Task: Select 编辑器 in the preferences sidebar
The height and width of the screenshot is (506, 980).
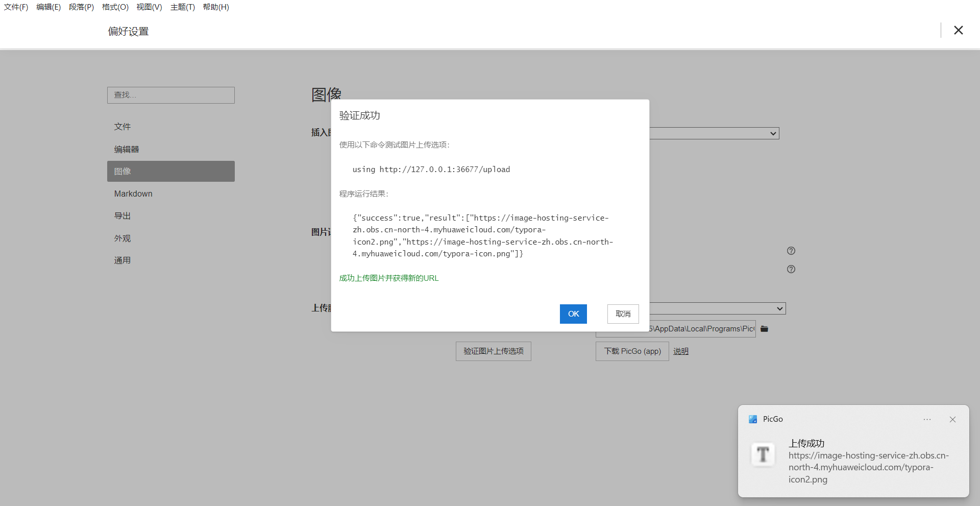Action: point(171,149)
